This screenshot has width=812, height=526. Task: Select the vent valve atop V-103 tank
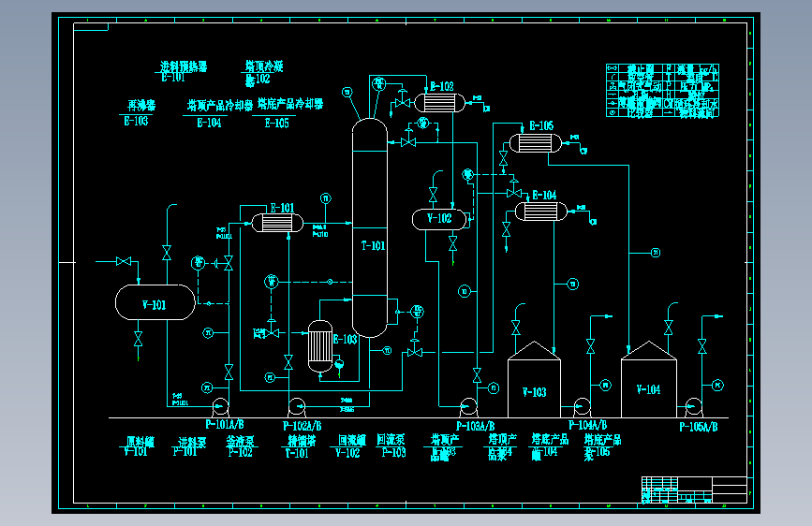pyautogui.click(x=516, y=328)
